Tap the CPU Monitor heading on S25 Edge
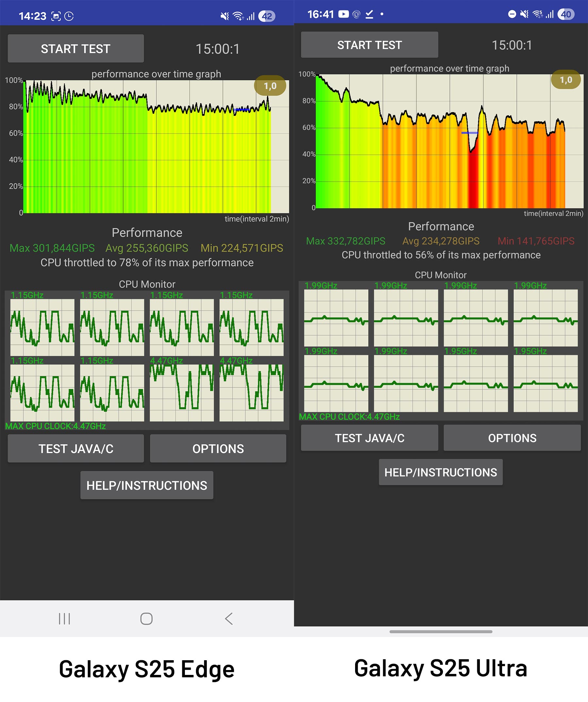This screenshot has height=702, width=588. point(147,284)
